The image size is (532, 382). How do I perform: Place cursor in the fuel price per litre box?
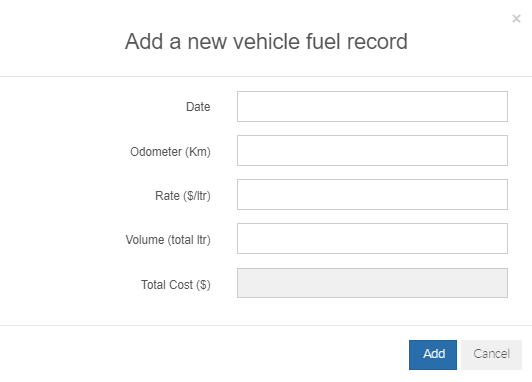pos(372,194)
